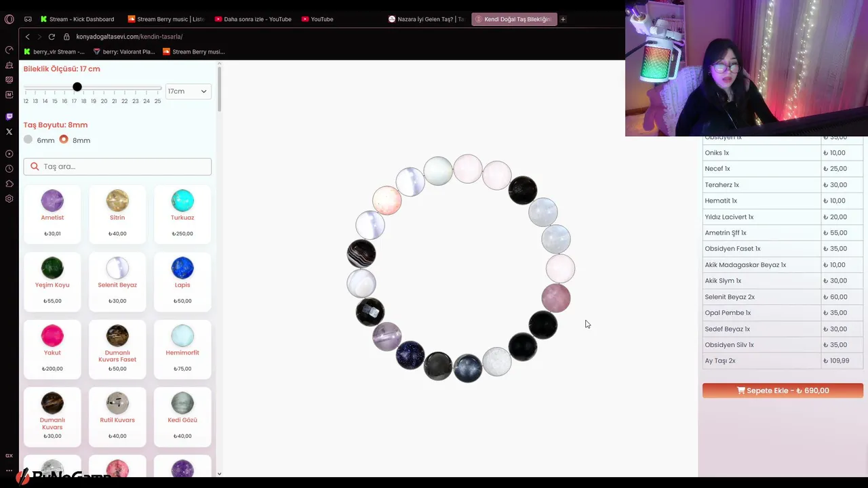Click the Akik Slym 1x row
The image size is (868, 488).
tap(783, 281)
